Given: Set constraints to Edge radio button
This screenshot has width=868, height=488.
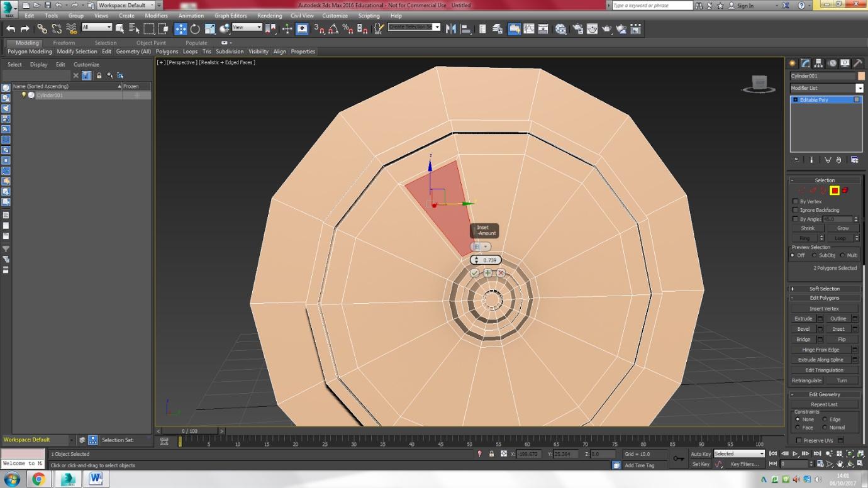Looking at the screenshot, I should [825, 419].
